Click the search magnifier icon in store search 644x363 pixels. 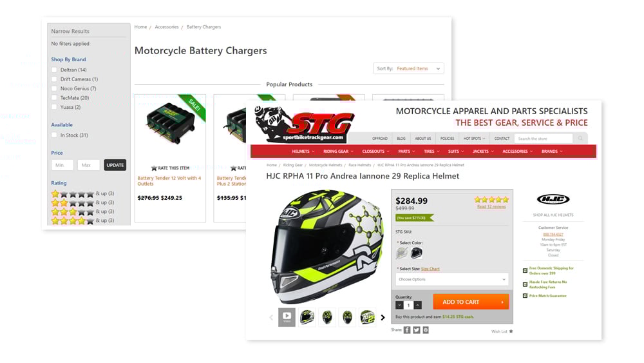[580, 139]
